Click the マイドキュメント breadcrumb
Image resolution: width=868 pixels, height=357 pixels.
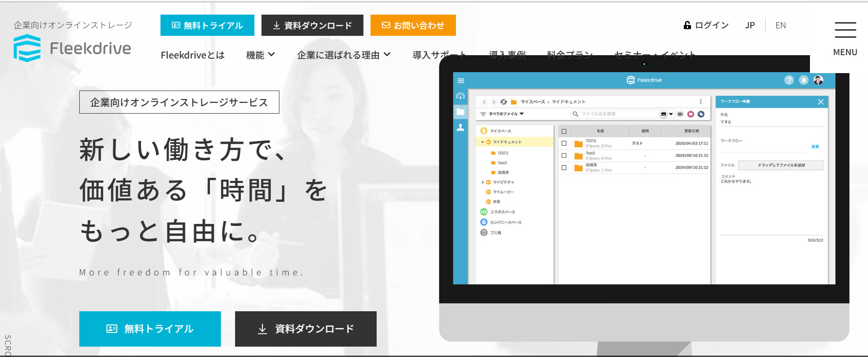point(569,102)
